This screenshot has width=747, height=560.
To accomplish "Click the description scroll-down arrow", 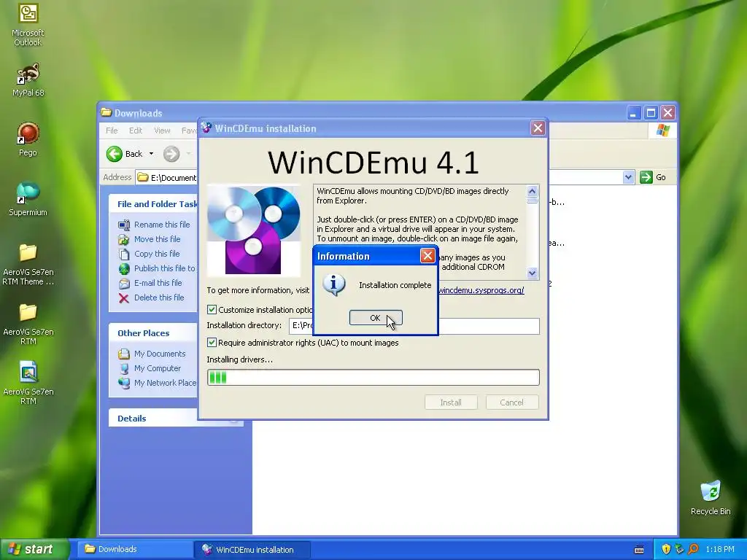I will coord(532,273).
